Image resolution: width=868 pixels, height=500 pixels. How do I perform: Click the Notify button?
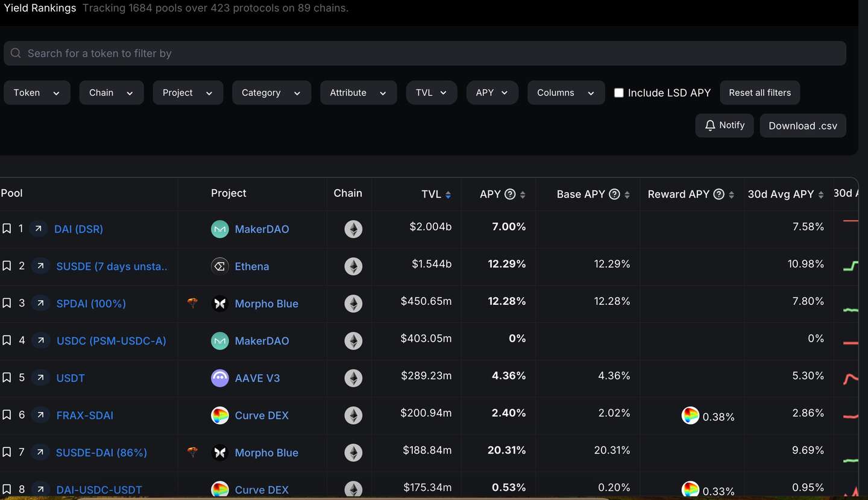click(725, 125)
